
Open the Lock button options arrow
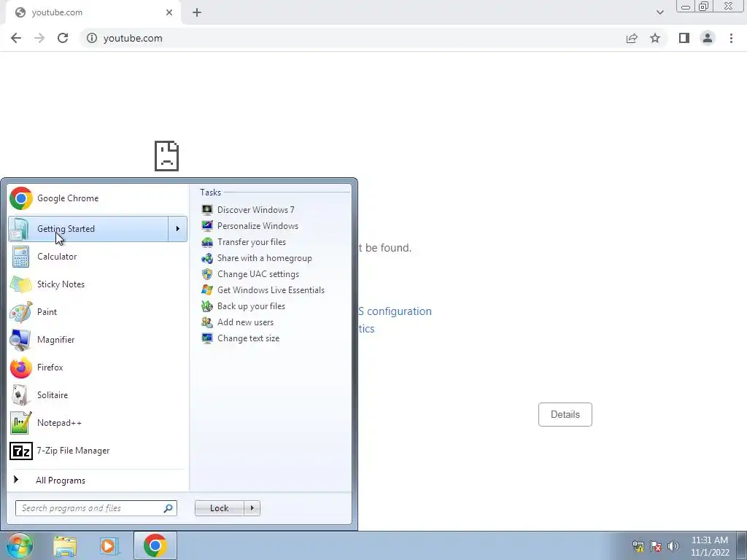tap(252, 508)
